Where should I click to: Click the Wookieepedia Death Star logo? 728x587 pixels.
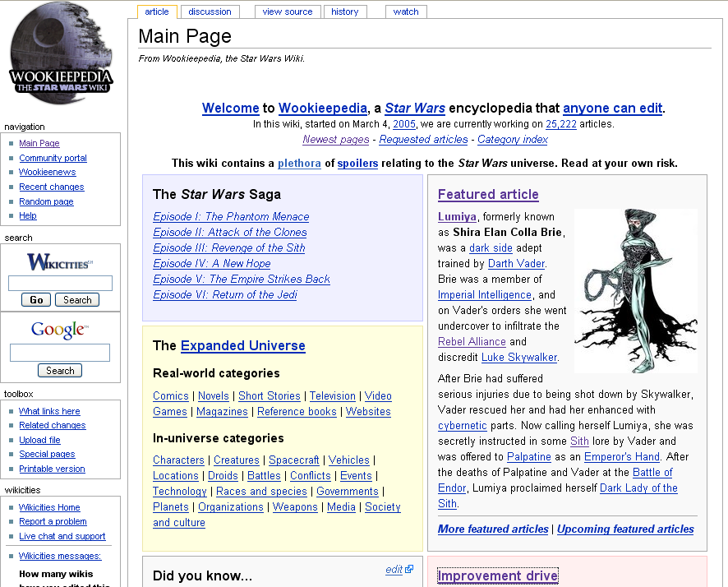click(x=61, y=53)
